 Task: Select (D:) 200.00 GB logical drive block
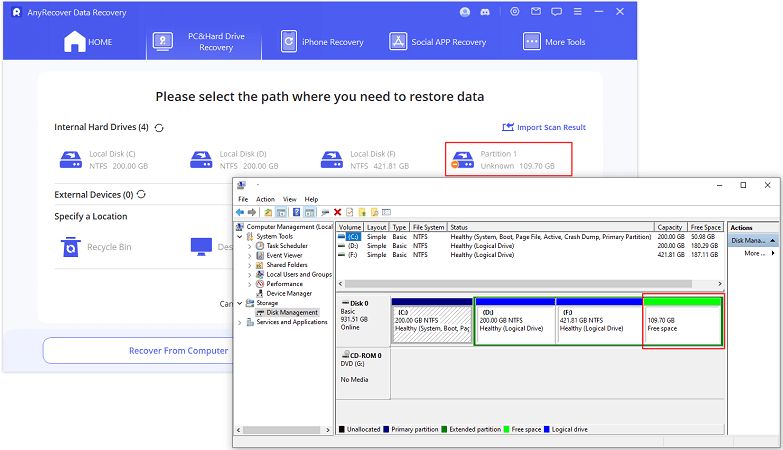point(515,320)
